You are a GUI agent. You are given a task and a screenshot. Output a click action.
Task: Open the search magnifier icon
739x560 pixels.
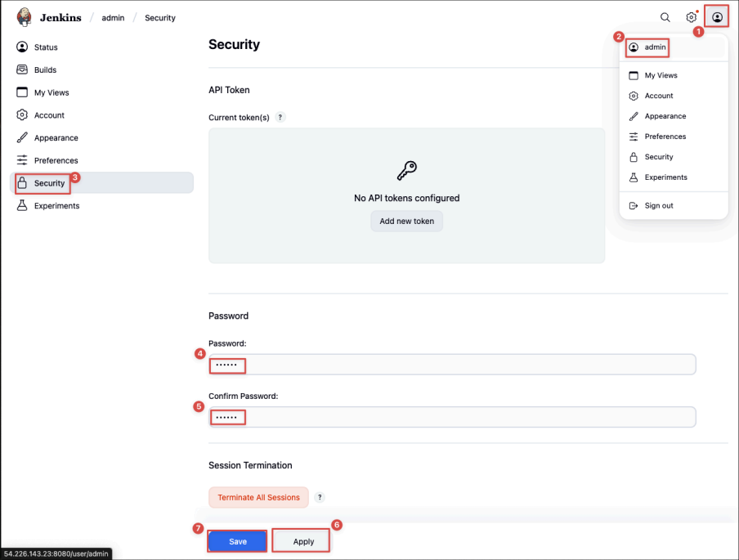click(665, 17)
